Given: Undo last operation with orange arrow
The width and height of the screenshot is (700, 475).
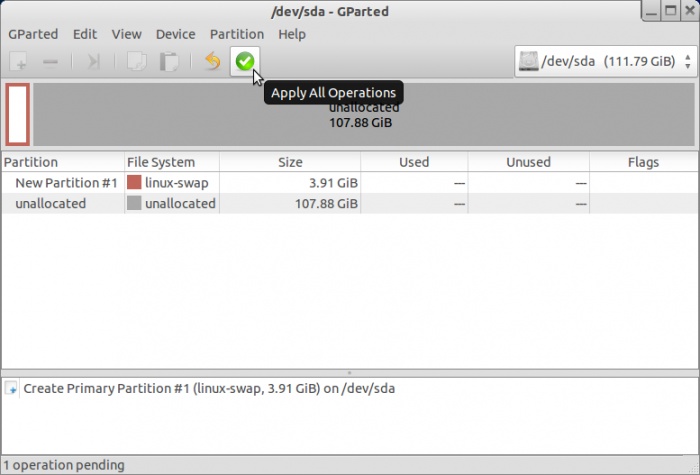Looking at the screenshot, I should (212, 61).
